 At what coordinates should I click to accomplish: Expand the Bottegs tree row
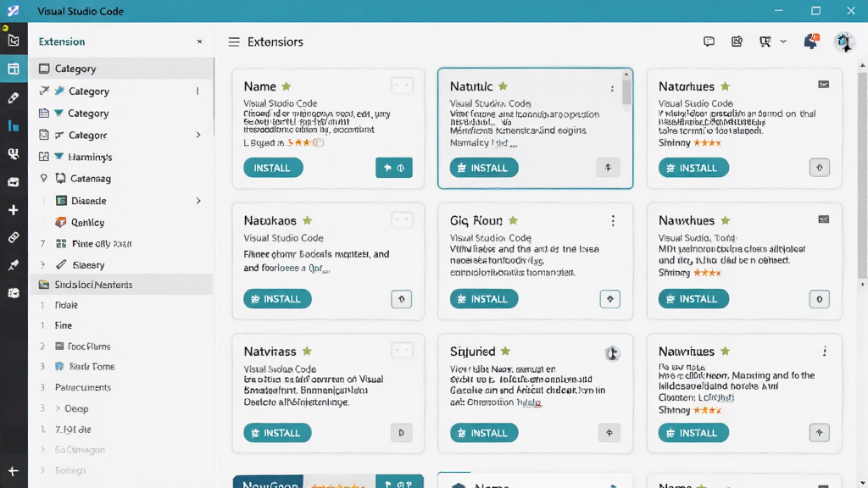(x=43, y=470)
